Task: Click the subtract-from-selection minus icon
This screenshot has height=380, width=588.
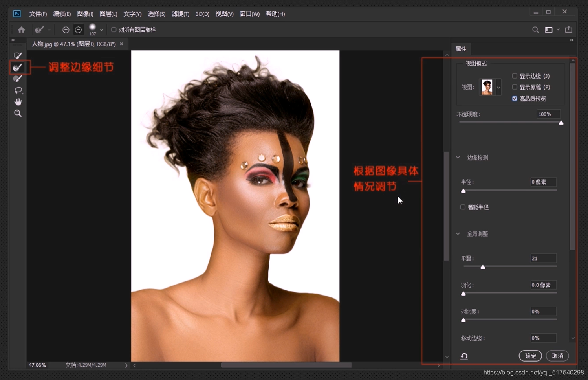Action: tap(78, 30)
